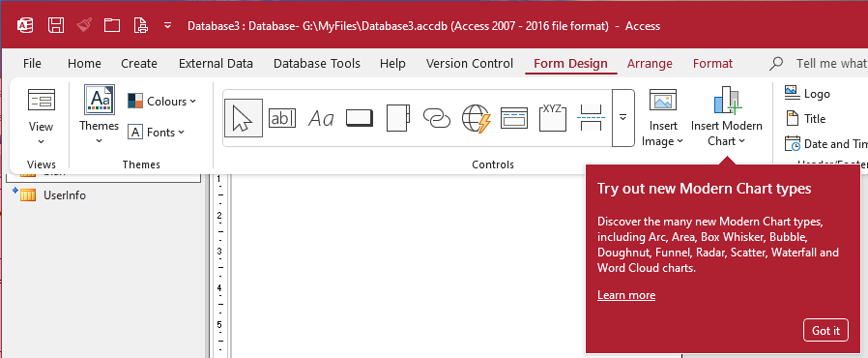Viewport: 868px width, 358px height.
Task: Click the Themes icon
Action: pyautogui.click(x=100, y=100)
